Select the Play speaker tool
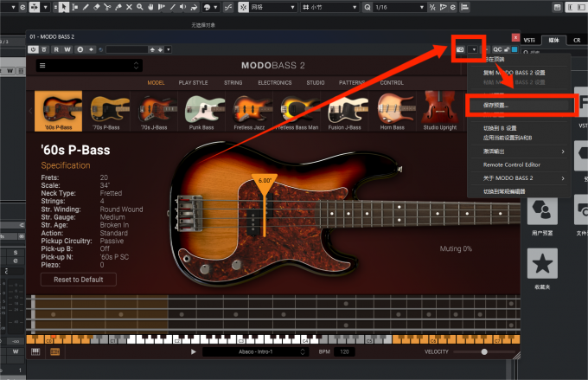The image size is (588, 380). coord(183,7)
